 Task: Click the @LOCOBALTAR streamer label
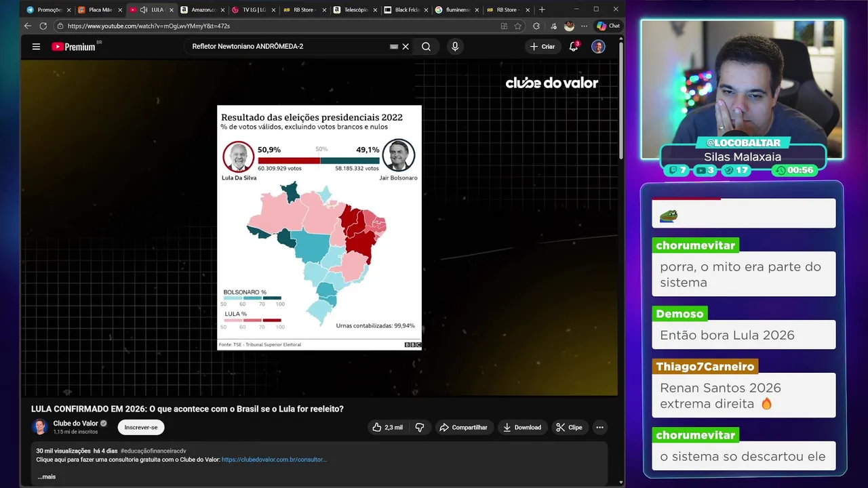[x=743, y=143]
